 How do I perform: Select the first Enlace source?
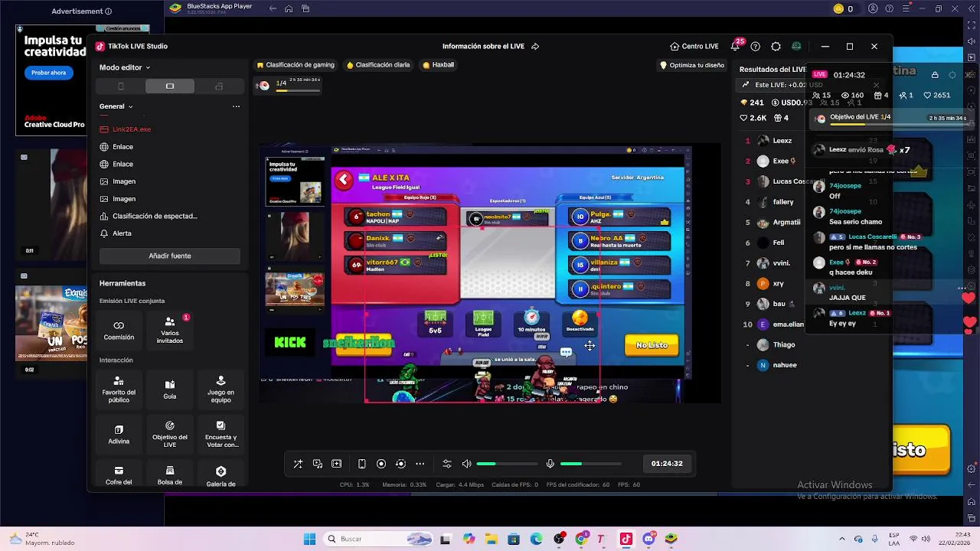170,147
